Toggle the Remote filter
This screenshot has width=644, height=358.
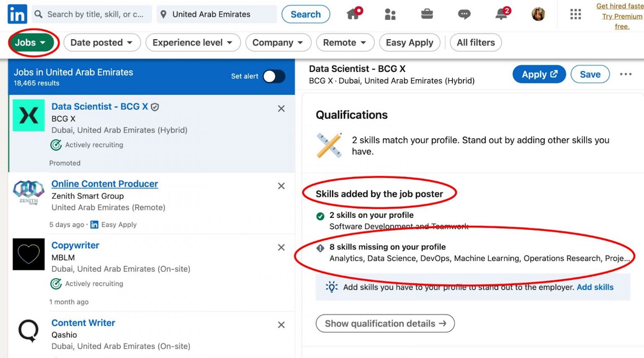[x=345, y=42]
